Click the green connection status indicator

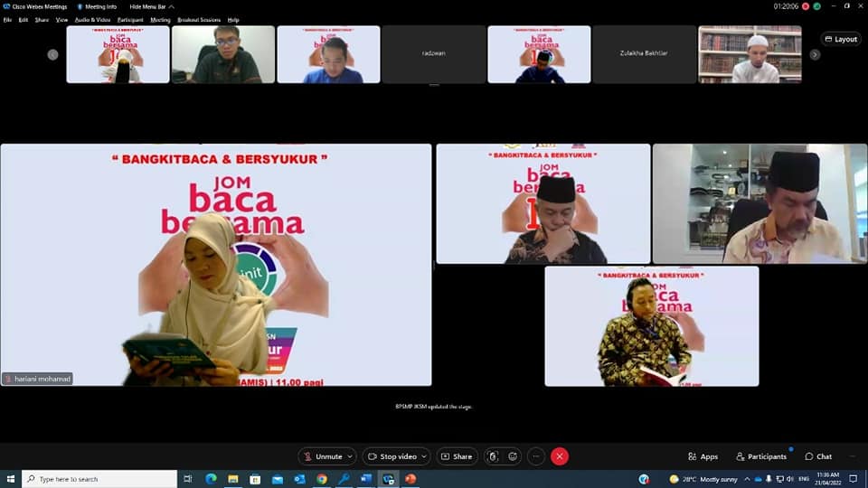coord(817,6)
